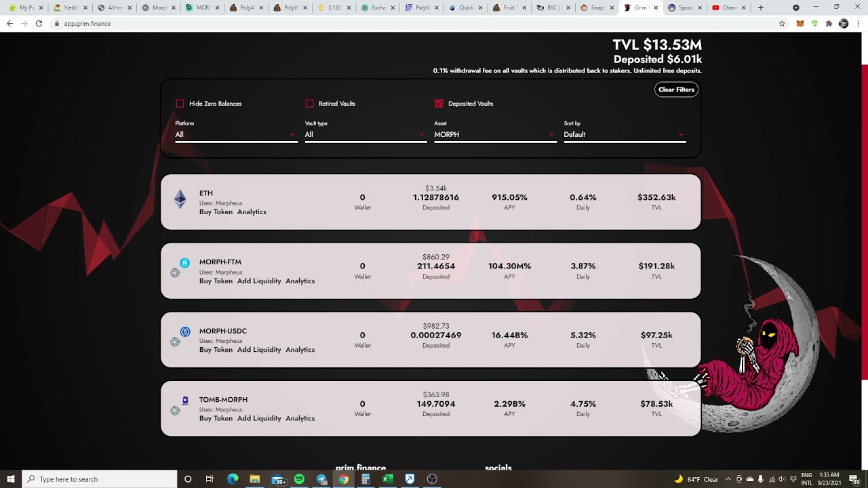The image size is (868, 488).
Task: Open Spotify from taskbar
Action: click(x=300, y=479)
